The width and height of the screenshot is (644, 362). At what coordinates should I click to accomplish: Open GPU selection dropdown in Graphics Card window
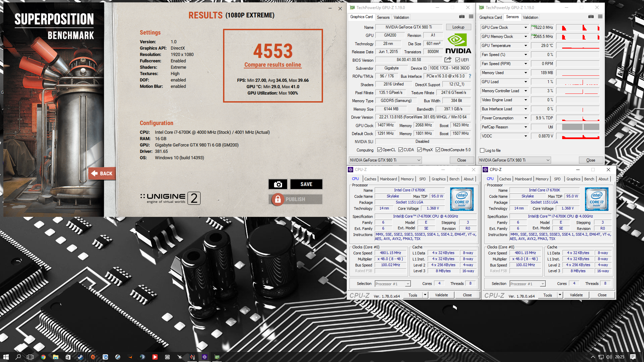pyautogui.click(x=385, y=160)
